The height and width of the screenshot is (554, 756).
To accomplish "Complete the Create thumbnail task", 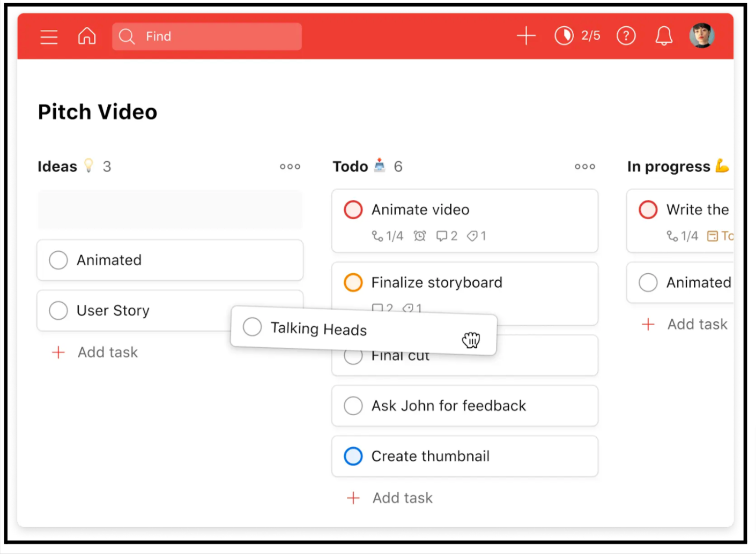I will click(x=353, y=456).
